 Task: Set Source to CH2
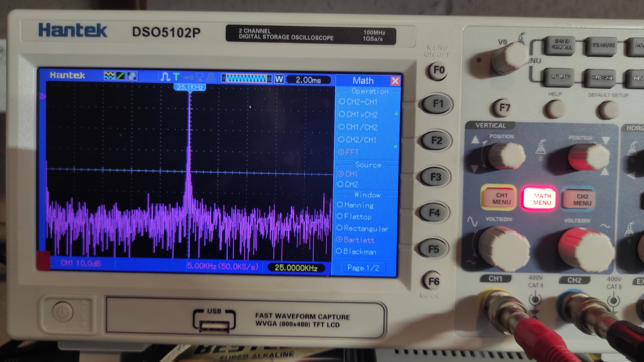point(347,184)
